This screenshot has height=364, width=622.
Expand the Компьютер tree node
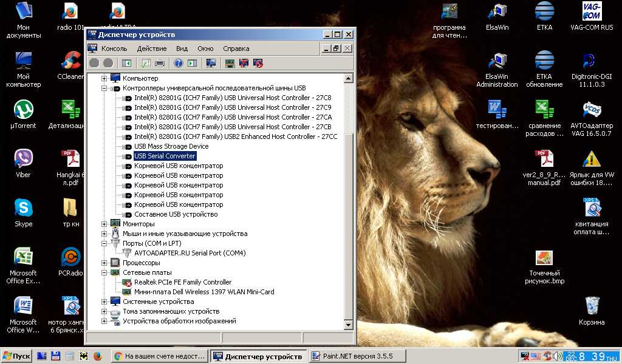pos(104,78)
